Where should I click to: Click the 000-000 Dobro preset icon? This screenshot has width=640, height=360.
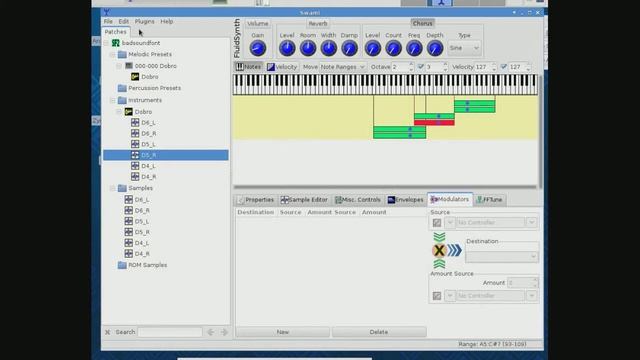[129, 65]
